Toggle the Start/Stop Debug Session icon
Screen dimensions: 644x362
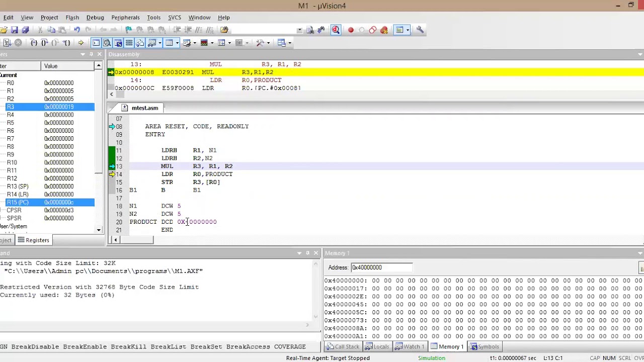[336, 30]
